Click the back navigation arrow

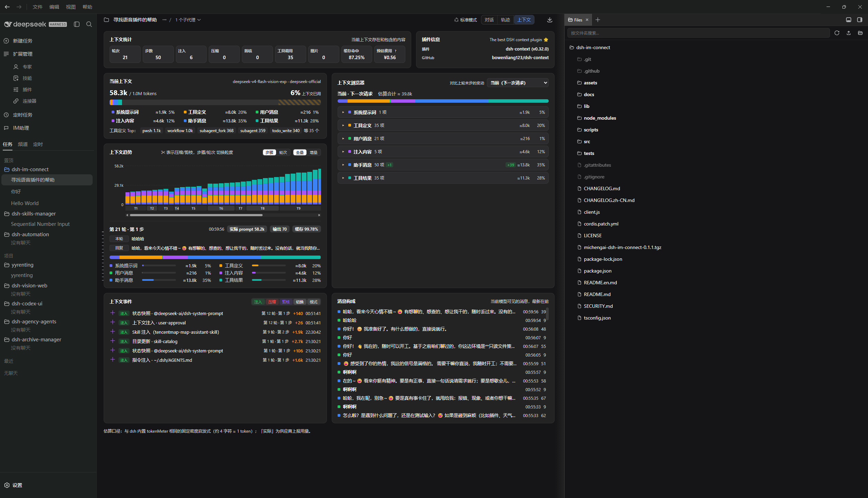7,7
